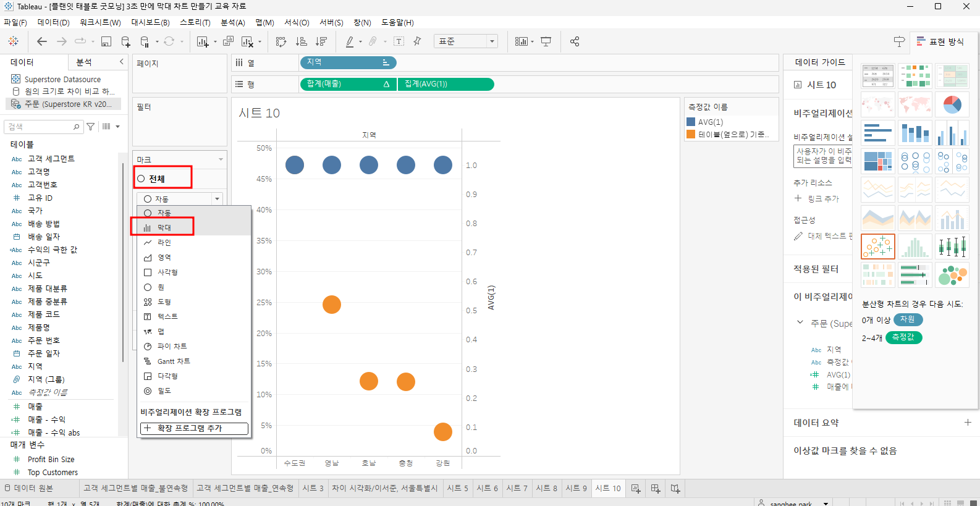Expand 데이터 요약 with plus icon

click(968, 423)
